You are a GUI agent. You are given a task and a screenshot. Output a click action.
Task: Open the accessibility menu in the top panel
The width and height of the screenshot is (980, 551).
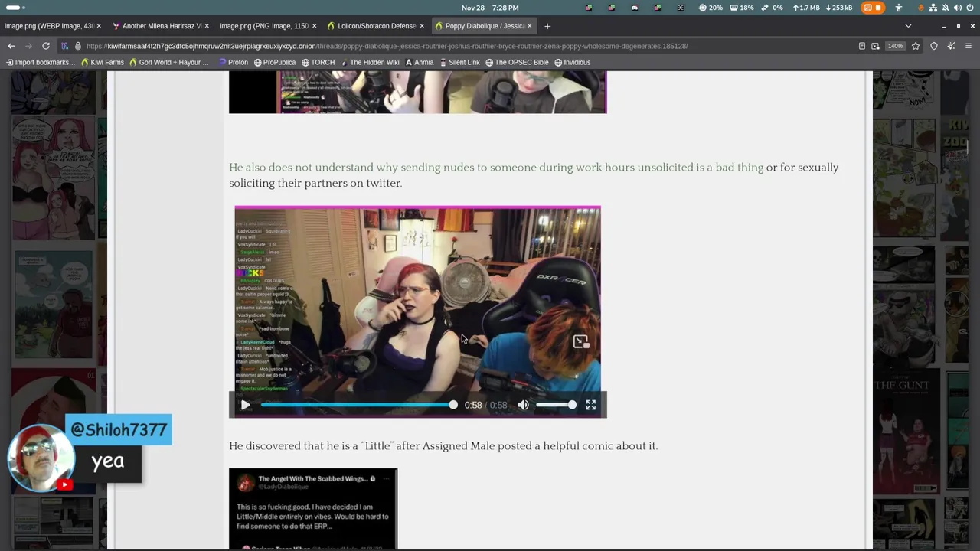[x=899, y=8]
